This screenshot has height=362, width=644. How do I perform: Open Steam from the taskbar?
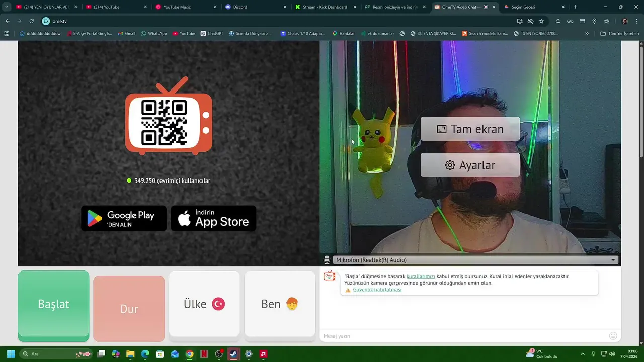(x=233, y=354)
